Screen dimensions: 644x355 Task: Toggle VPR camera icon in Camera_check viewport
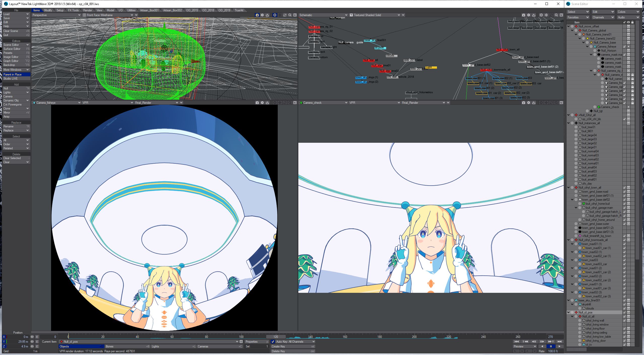click(x=524, y=103)
